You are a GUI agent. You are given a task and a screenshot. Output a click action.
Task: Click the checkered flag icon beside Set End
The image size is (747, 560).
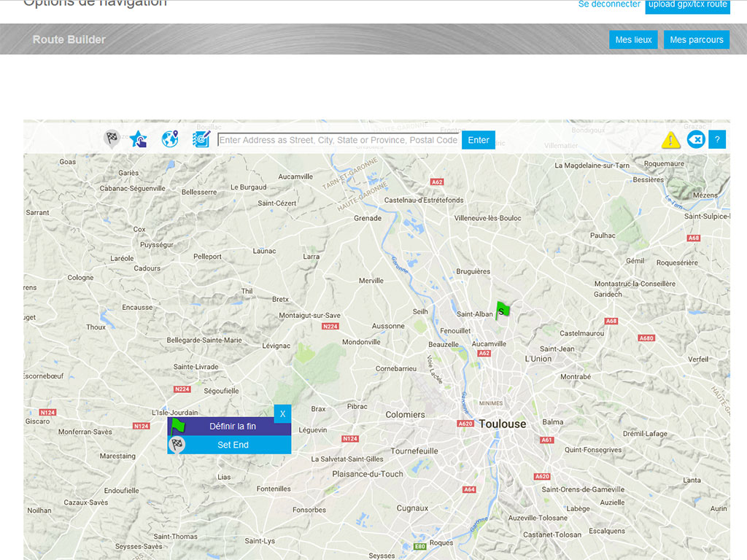tap(177, 445)
